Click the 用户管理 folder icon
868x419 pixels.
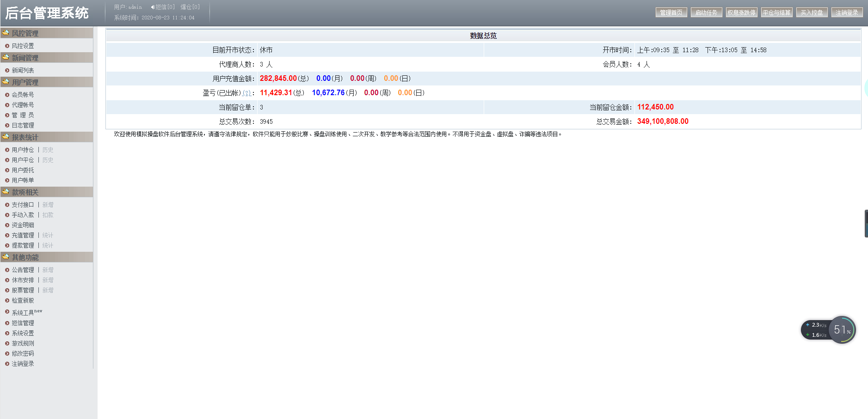[x=6, y=81]
